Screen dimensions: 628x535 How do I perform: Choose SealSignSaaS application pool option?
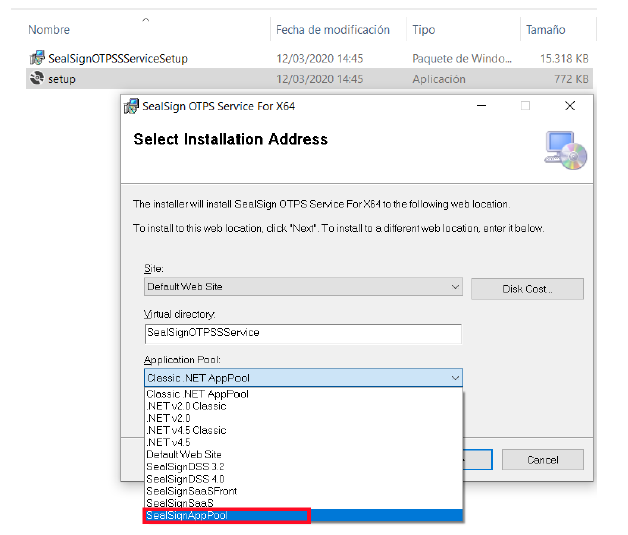coord(179,503)
